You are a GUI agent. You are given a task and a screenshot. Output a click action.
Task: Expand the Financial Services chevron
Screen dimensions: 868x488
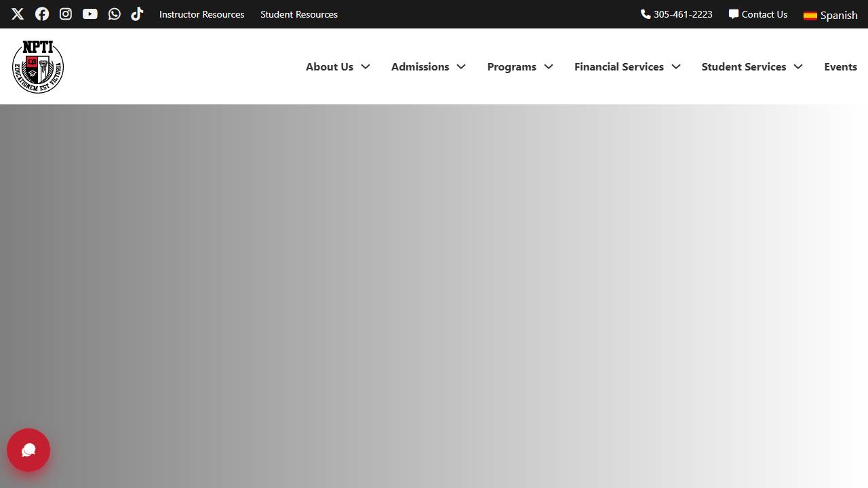[676, 66]
